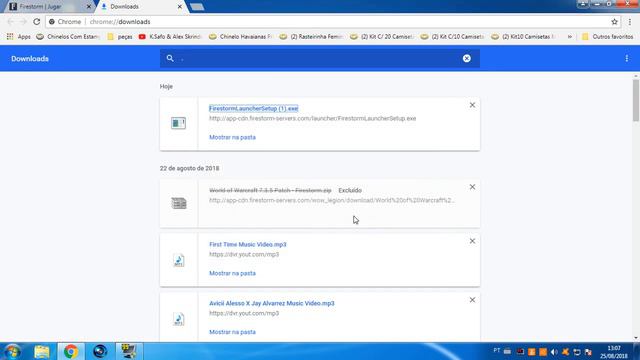Open the Kit10 Camisetas bookmark
640x360 pixels.
tap(523, 37)
